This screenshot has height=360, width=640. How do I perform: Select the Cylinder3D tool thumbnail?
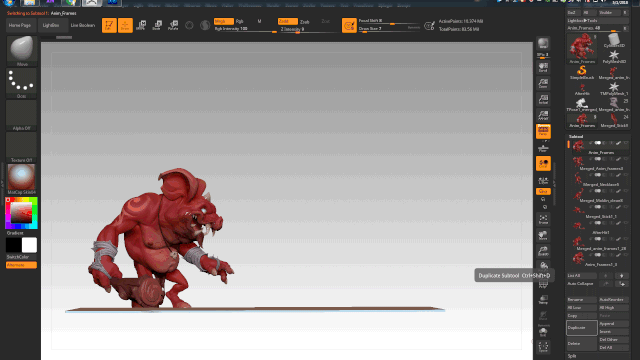(x=614, y=40)
